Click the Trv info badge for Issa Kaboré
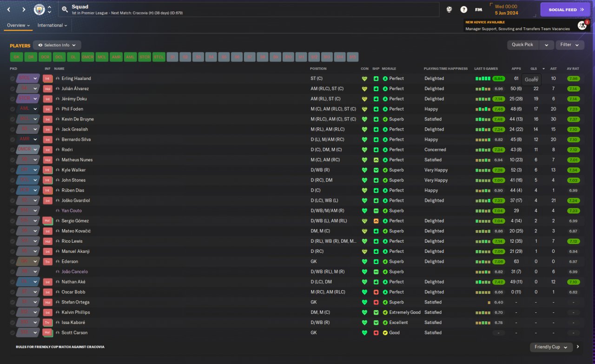The height and width of the screenshot is (364, 595). pos(47,323)
